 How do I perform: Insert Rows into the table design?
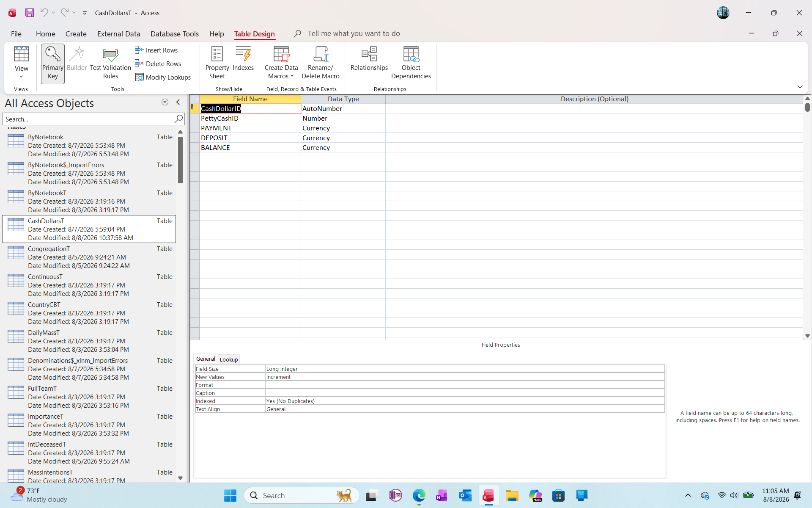tap(157, 50)
